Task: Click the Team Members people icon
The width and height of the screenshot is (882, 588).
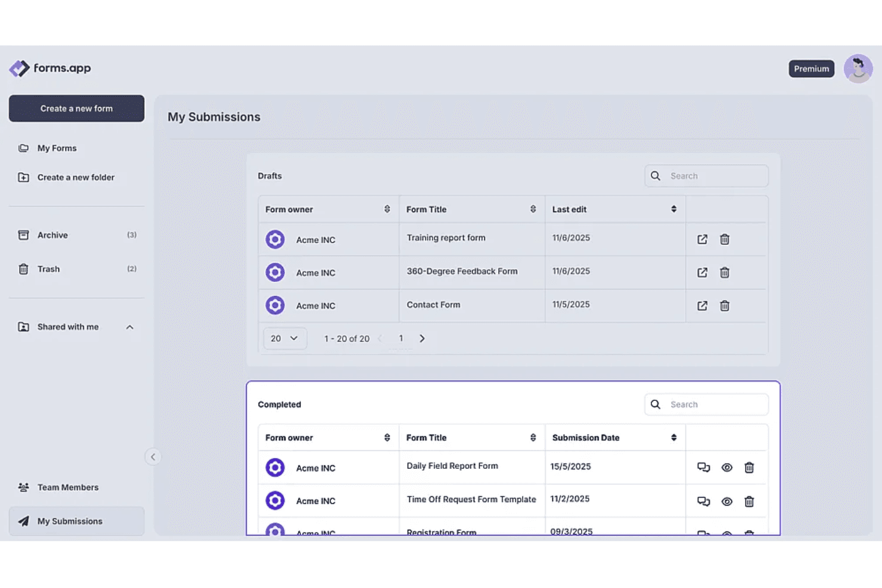Action: [x=23, y=487]
